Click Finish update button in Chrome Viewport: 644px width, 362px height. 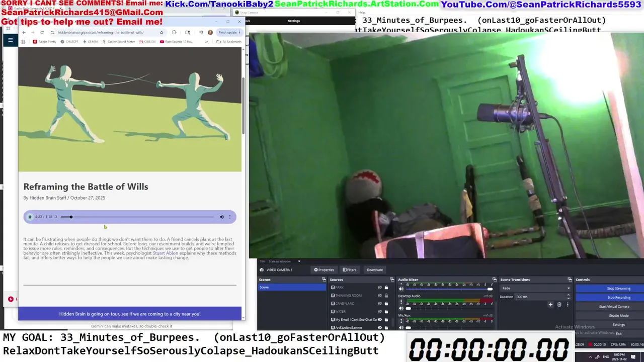pyautogui.click(x=229, y=32)
